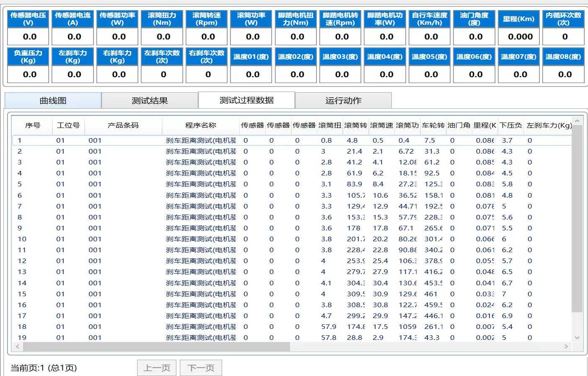Screen dimensions: 588x376
Task: Click the horizontal scrollbar right arrow
Action: (566, 347)
